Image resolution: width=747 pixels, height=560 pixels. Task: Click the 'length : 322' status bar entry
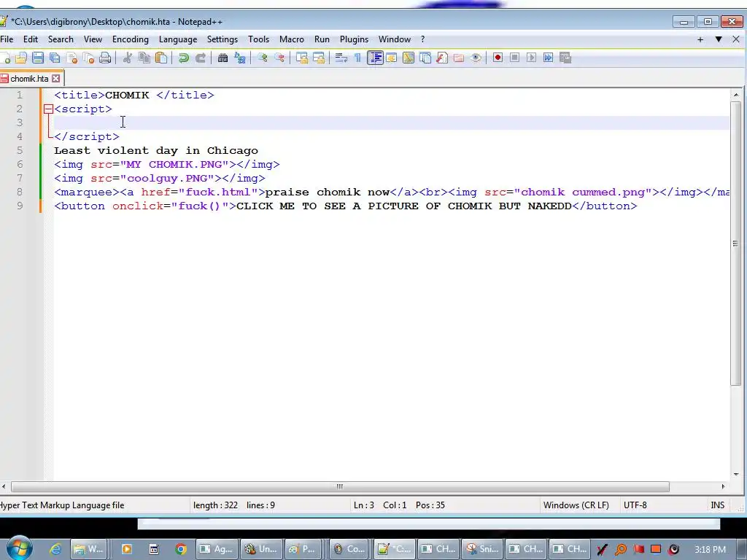(215, 505)
